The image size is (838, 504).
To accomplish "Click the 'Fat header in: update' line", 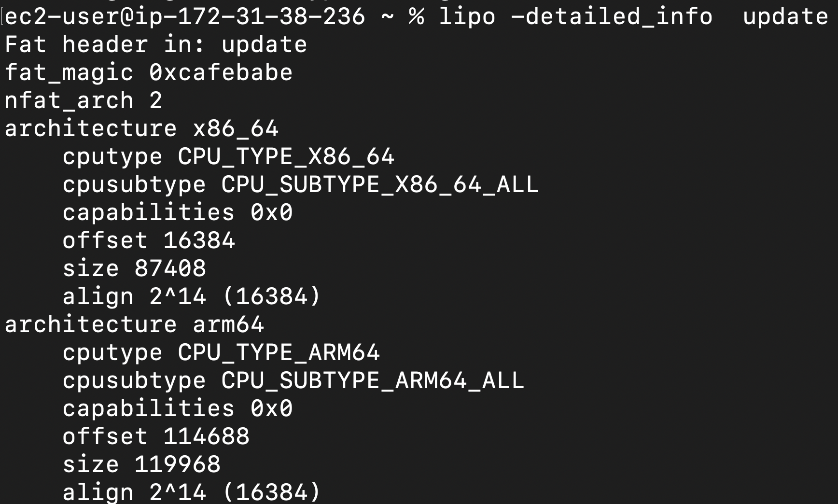I will pos(155,45).
